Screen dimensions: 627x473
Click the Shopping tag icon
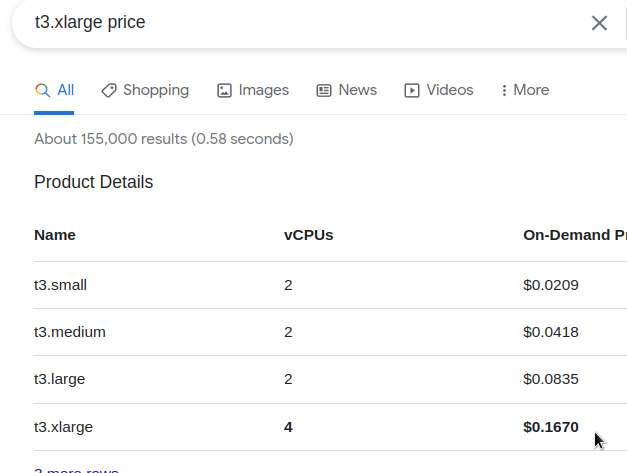click(x=108, y=90)
